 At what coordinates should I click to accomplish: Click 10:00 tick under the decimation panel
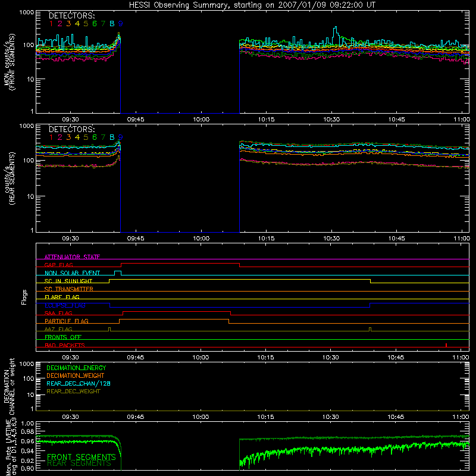tap(201, 417)
